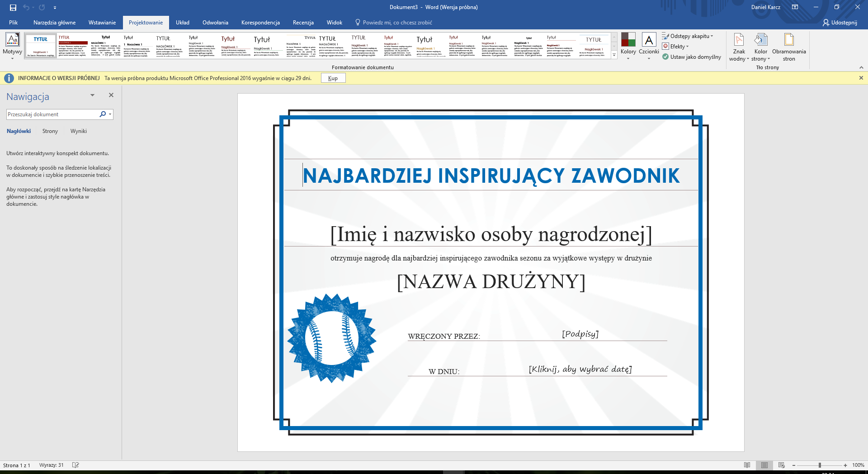The image size is (868, 474).
Task: Open the Kolory color palette menu
Action: (x=628, y=46)
